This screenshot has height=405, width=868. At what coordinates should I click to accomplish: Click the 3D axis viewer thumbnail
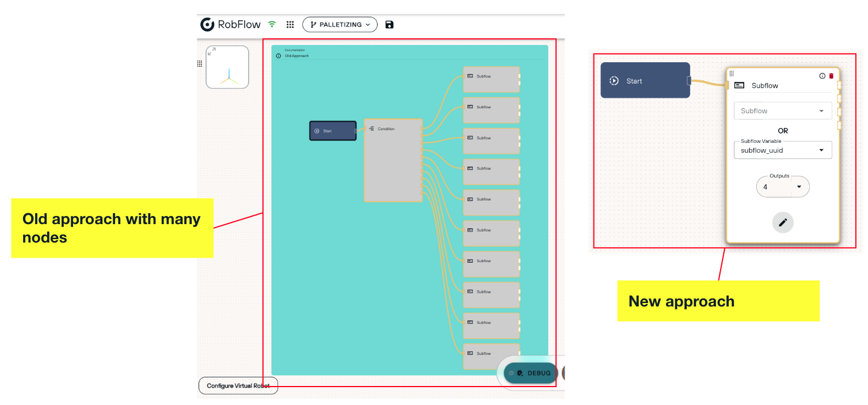click(227, 67)
